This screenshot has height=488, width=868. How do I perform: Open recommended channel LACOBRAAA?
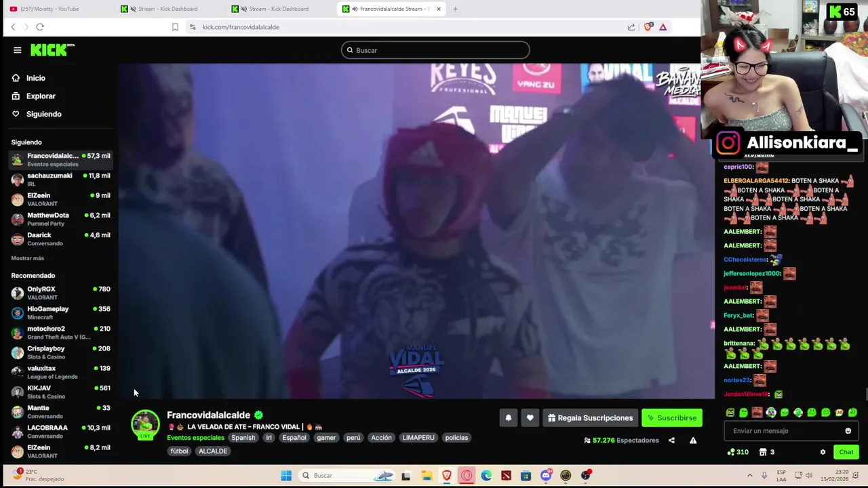click(60, 431)
